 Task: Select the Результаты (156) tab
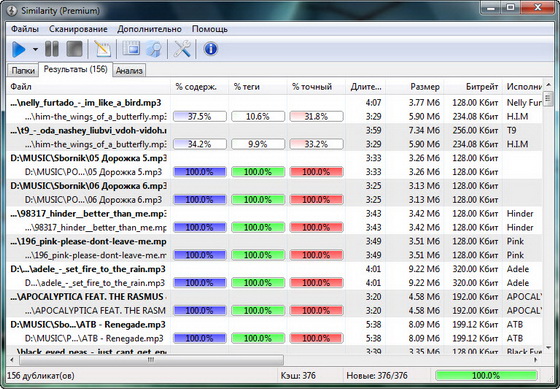pyautogui.click(x=75, y=69)
